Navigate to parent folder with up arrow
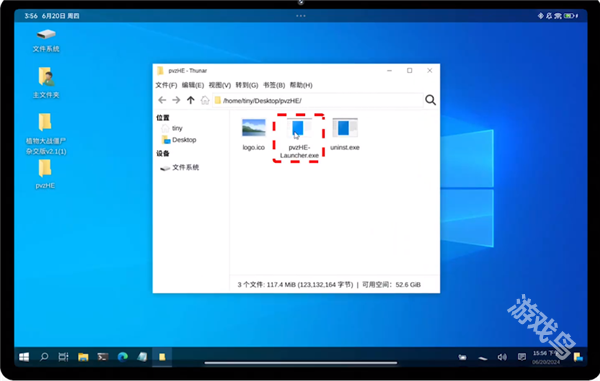Image resolution: width=600 pixels, height=381 pixels. pos(191,100)
